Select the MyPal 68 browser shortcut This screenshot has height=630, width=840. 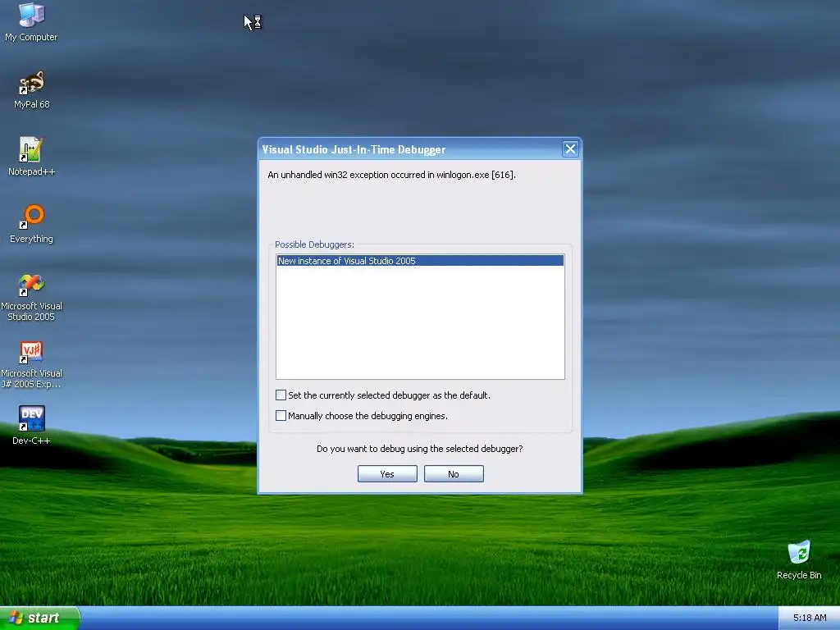(31, 89)
